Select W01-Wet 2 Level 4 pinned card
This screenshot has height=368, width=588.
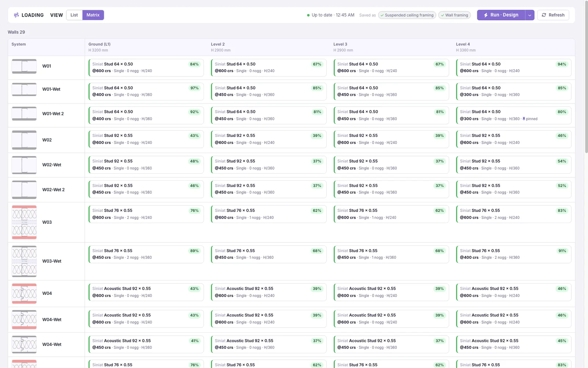(514, 115)
